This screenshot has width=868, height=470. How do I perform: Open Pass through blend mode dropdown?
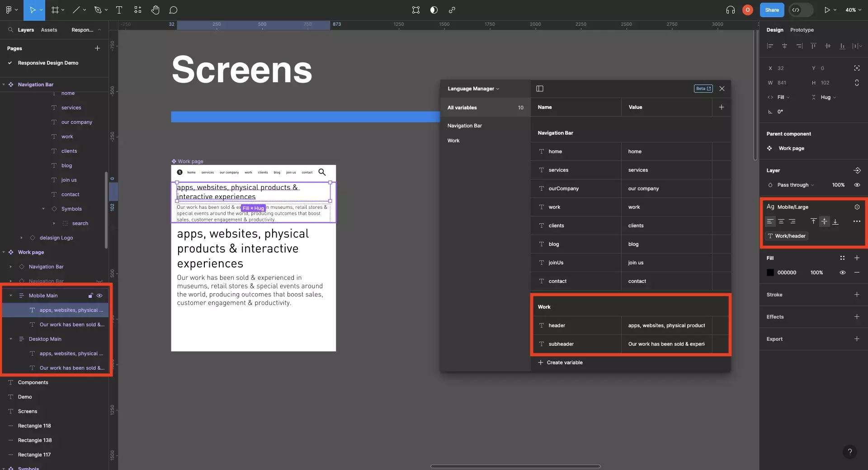pos(795,185)
